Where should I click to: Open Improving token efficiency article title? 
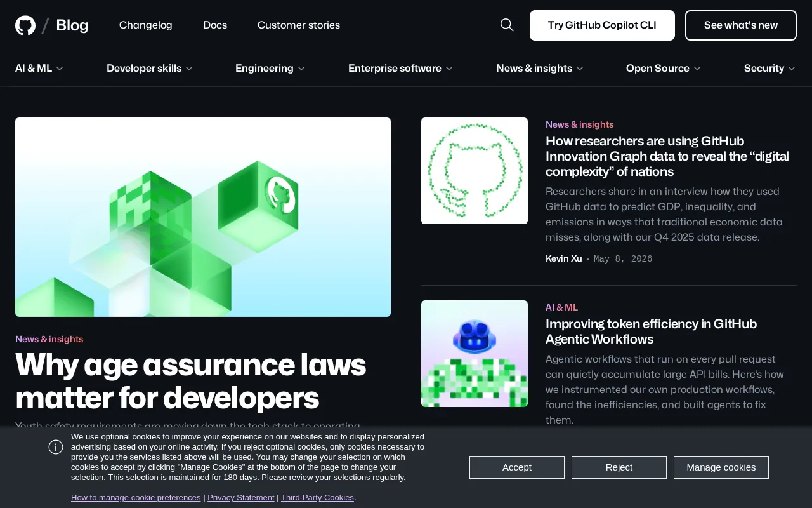(x=651, y=331)
